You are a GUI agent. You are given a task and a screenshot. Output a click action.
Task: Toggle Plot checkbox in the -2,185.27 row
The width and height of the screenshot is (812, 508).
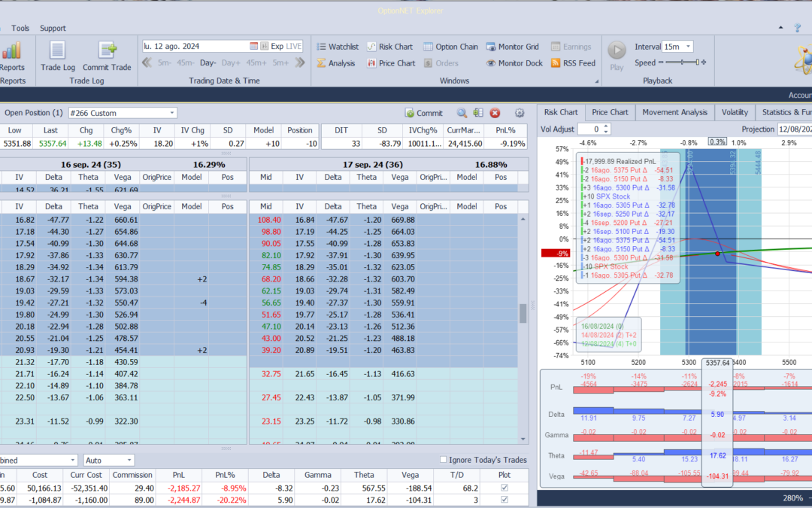click(x=504, y=488)
